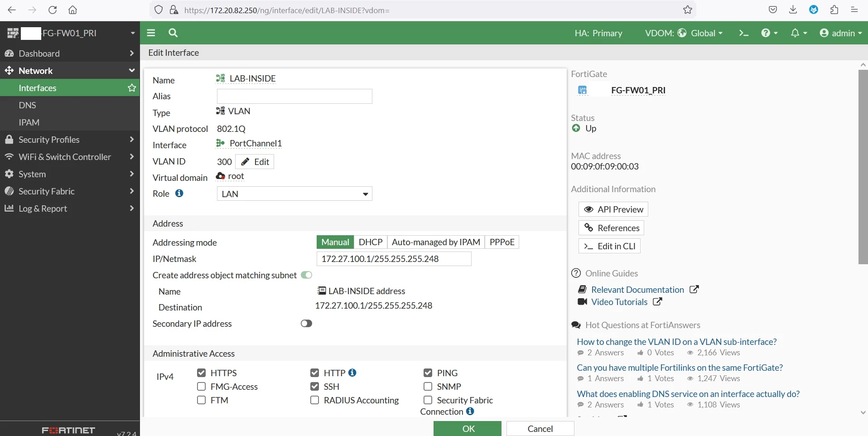Open the VDOM Global dropdown

[x=684, y=33]
